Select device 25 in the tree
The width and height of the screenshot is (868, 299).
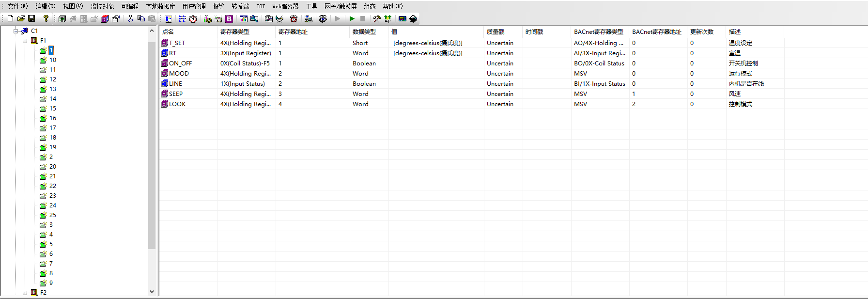(53, 215)
